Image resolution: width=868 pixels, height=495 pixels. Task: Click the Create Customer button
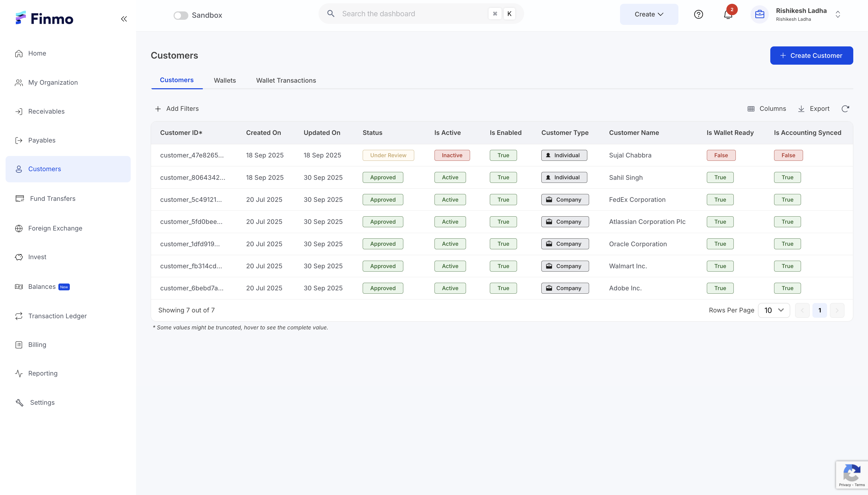pos(811,56)
